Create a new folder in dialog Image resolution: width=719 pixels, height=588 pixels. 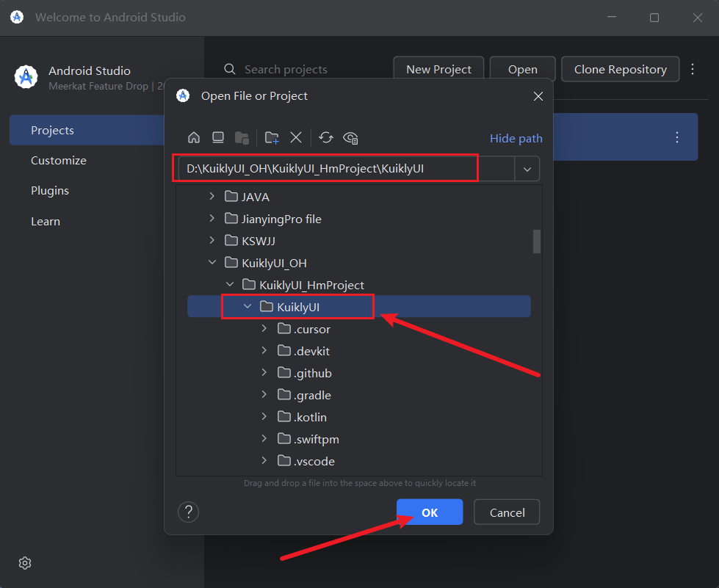pos(272,137)
